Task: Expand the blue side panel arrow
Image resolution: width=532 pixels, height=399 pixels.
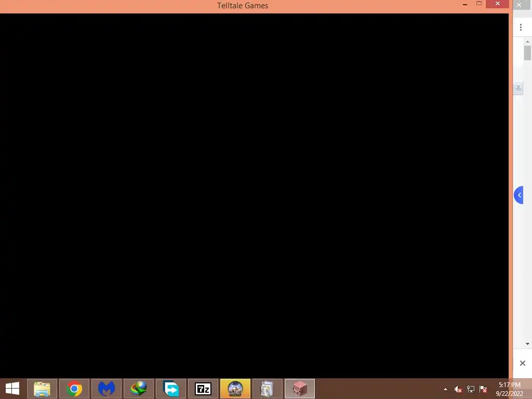Action: [x=519, y=195]
